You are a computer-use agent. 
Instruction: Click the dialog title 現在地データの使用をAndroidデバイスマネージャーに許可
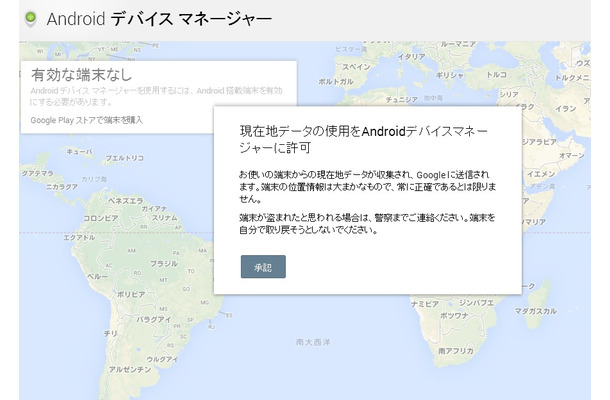(x=363, y=139)
